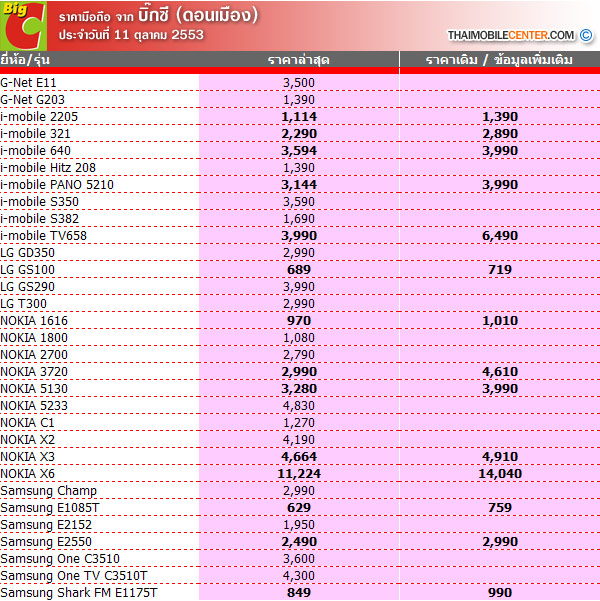Click NOKIA X6 old price 14,040
The image size is (600, 601).
[500, 473]
